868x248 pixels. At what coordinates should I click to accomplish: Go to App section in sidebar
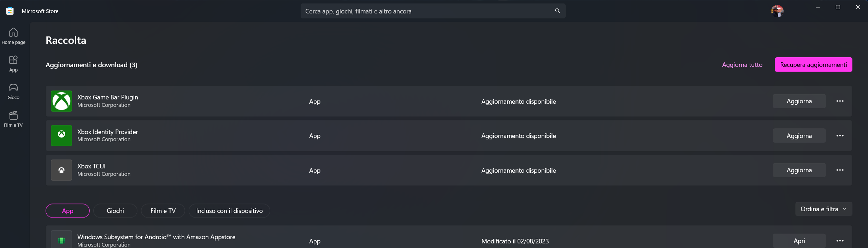click(x=13, y=64)
